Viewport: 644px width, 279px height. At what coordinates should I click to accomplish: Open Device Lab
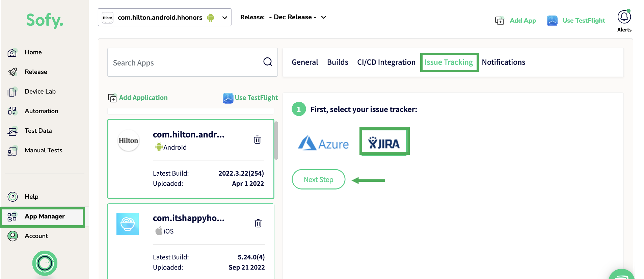tap(40, 92)
